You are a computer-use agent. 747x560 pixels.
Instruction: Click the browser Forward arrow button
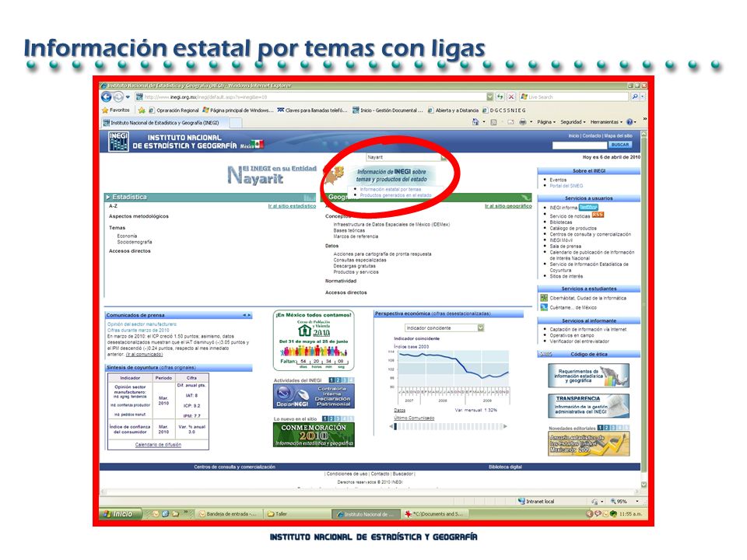pos(117,97)
